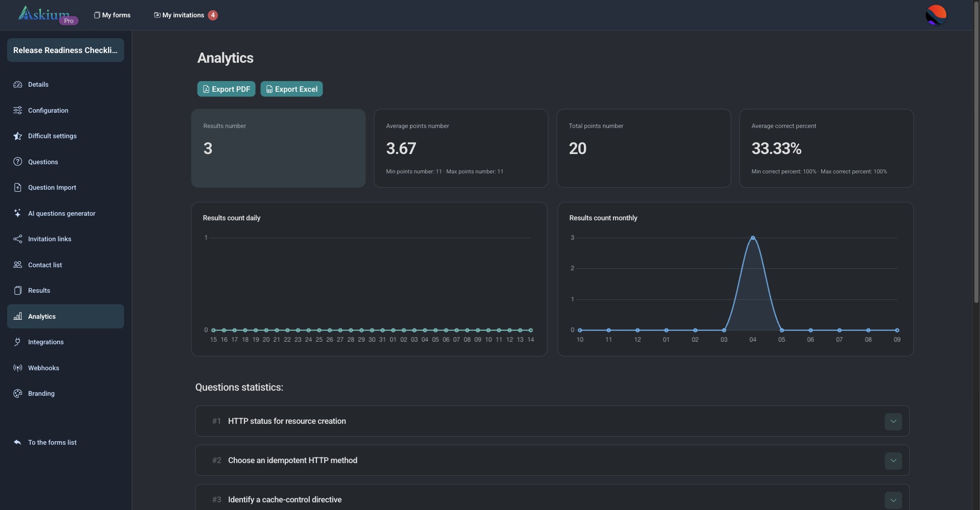Select Results in the sidebar
The width and height of the screenshot is (980, 510).
click(65, 291)
